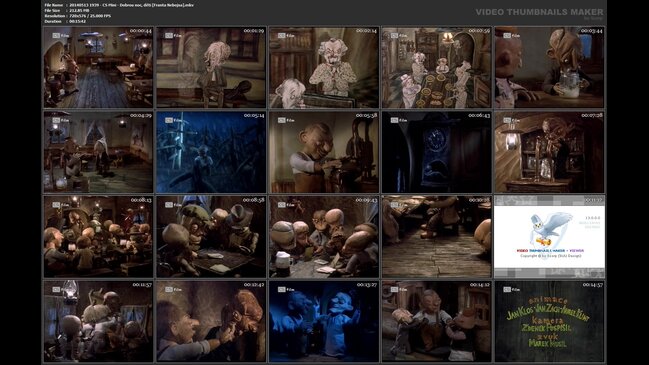Click the File Name header line
Screen dimensions: 649x365
point(119,5)
